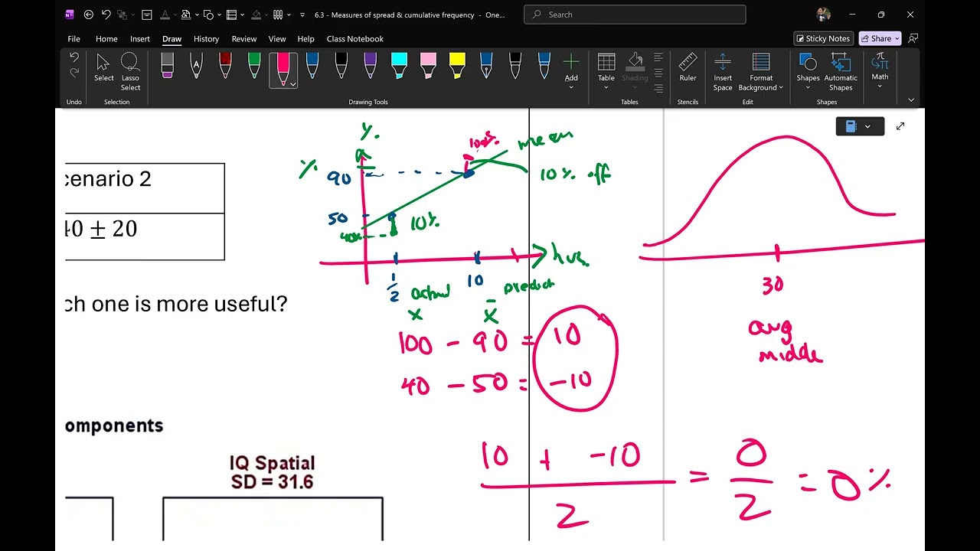980x551 pixels.
Task: Select the green pen
Action: (254, 66)
